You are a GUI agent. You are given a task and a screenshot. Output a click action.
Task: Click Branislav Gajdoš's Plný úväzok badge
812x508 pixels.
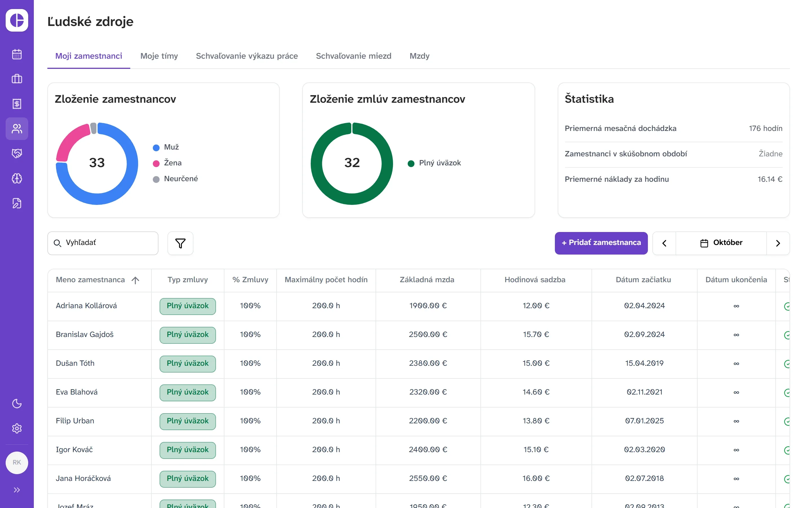coord(187,335)
